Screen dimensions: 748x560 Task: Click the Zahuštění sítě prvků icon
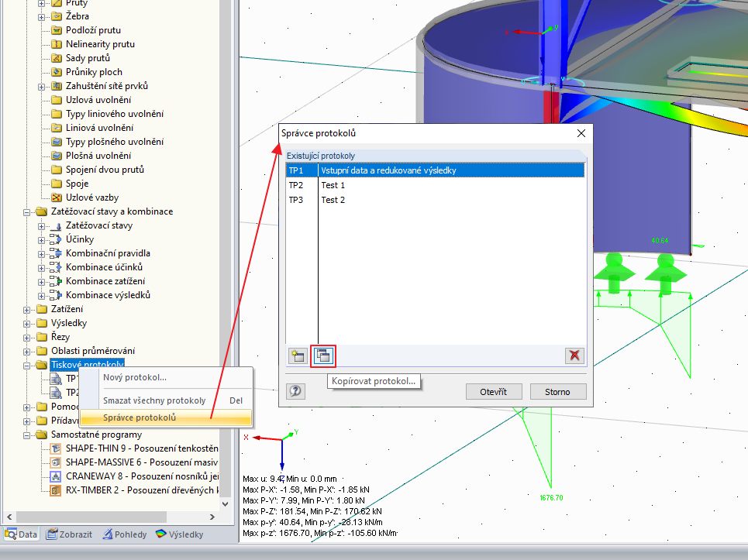(57, 86)
